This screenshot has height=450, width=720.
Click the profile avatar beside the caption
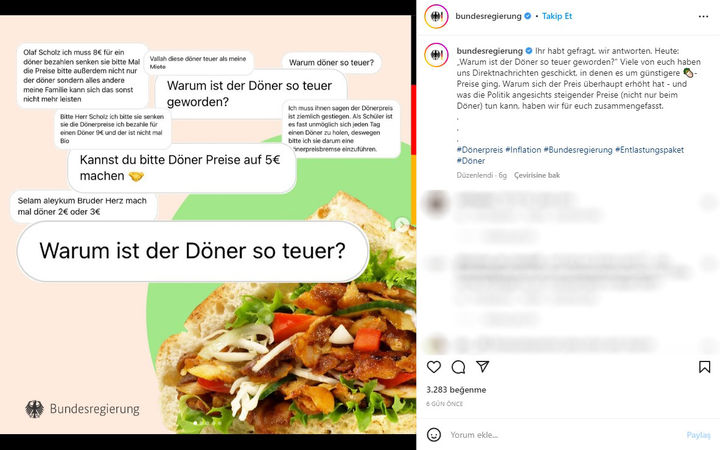click(x=436, y=55)
